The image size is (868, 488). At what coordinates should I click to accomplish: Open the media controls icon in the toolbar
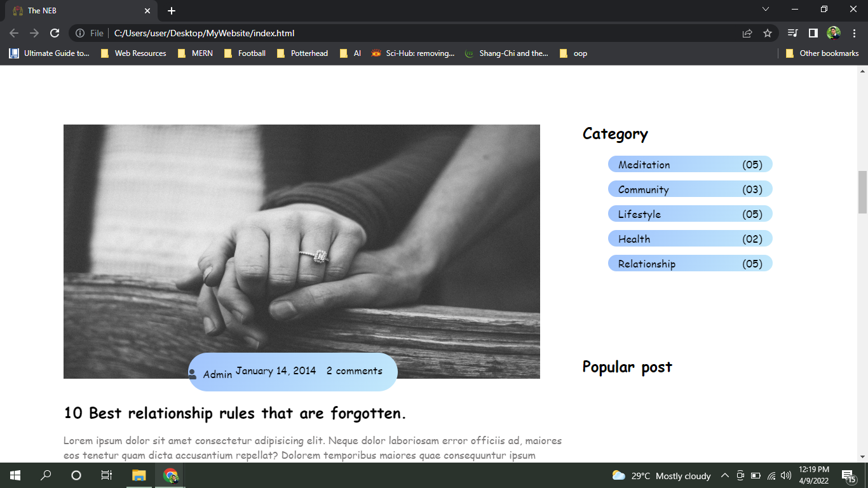point(791,32)
